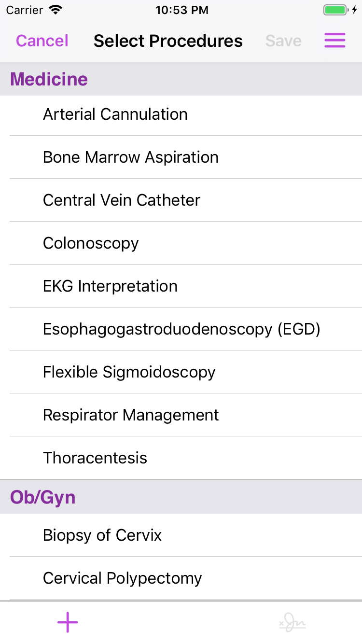Select Arterial Cannulation procedure
The width and height of the screenshot is (362, 644).
[115, 114]
